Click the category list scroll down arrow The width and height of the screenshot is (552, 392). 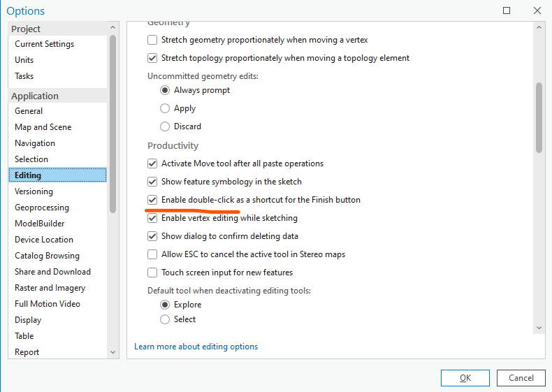click(112, 352)
